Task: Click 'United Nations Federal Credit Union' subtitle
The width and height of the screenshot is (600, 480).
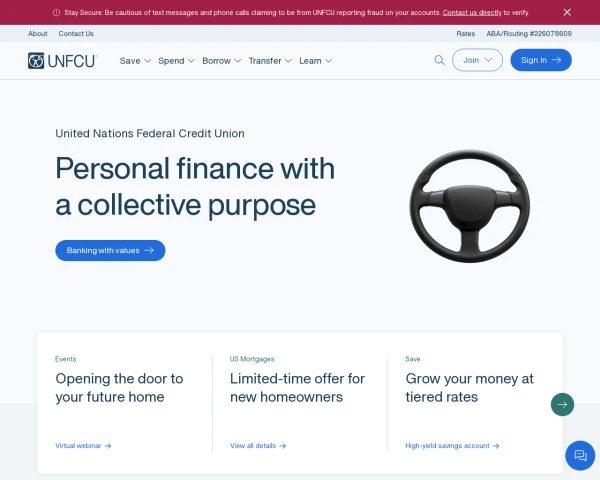Action: (150, 134)
